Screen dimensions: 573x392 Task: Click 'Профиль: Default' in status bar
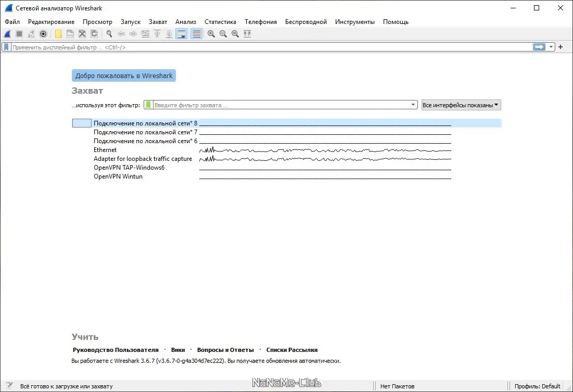(537, 386)
